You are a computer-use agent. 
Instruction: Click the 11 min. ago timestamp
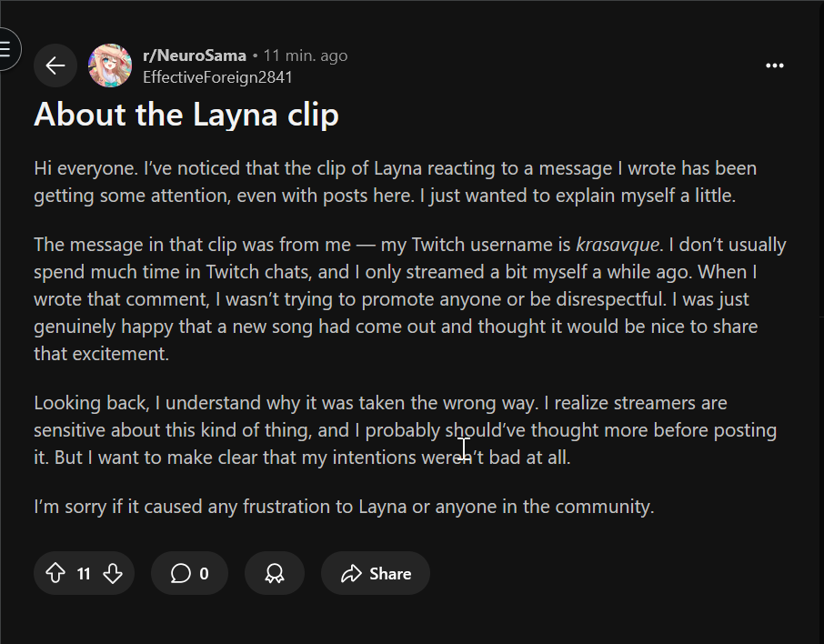(306, 55)
